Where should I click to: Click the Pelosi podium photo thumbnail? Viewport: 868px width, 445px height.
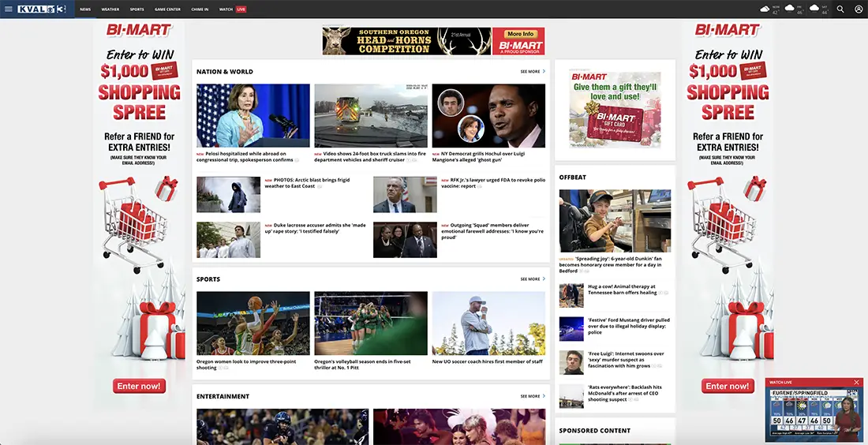pos(253,116)
